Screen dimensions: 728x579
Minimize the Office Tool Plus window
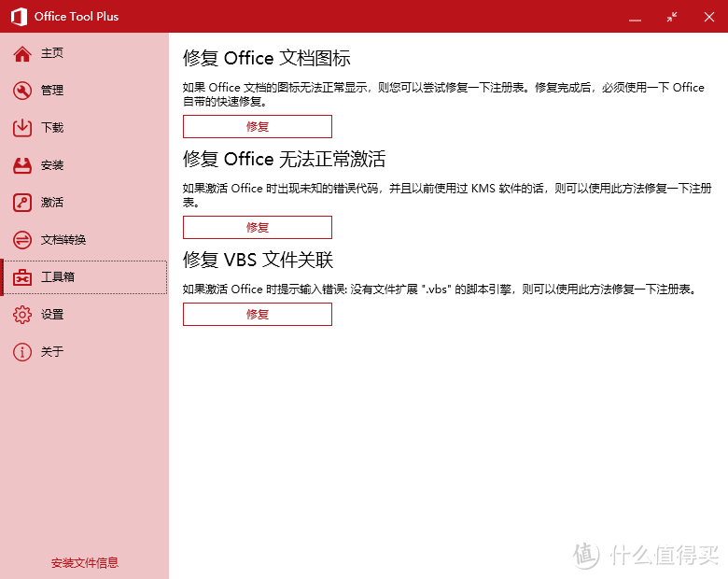(x=635, y=17)
